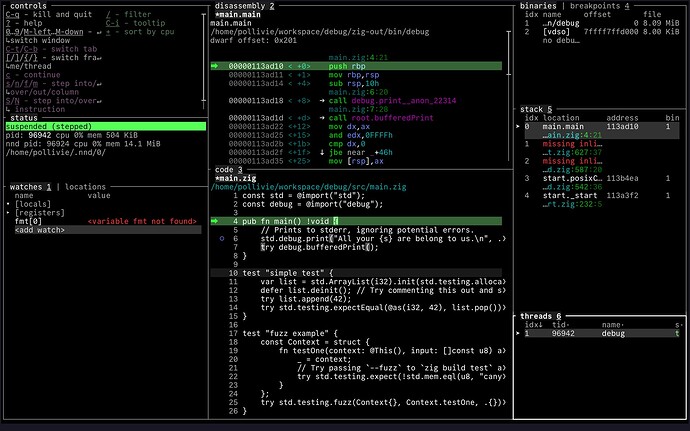The height and width of the screenshot is (431, 690).
Task: Select the fmt[0] watch expression
Action: click(28, 221)
